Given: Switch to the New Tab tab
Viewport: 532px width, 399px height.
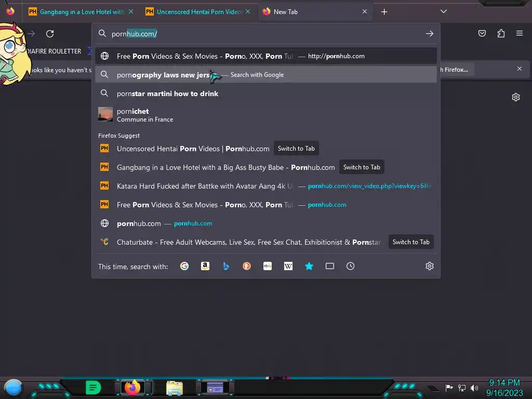Looking at the screenshot, I should [x=315, y=12].
